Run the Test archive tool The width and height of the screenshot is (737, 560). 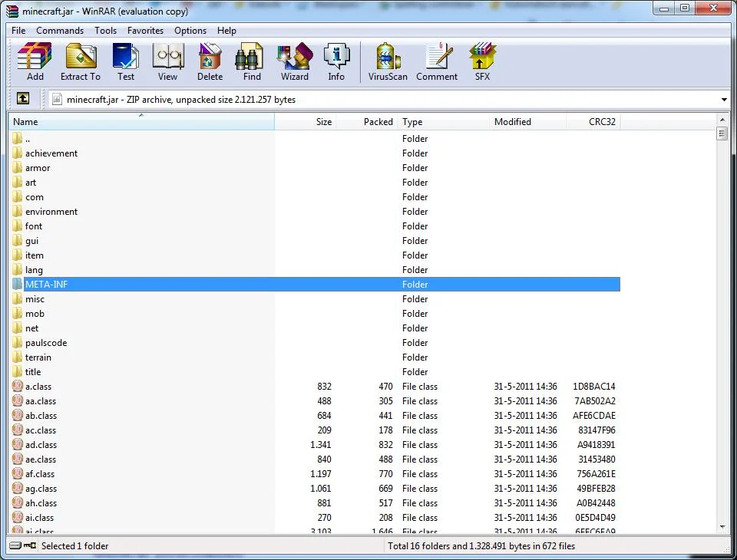pyautogui.click(x=125, y=61)
